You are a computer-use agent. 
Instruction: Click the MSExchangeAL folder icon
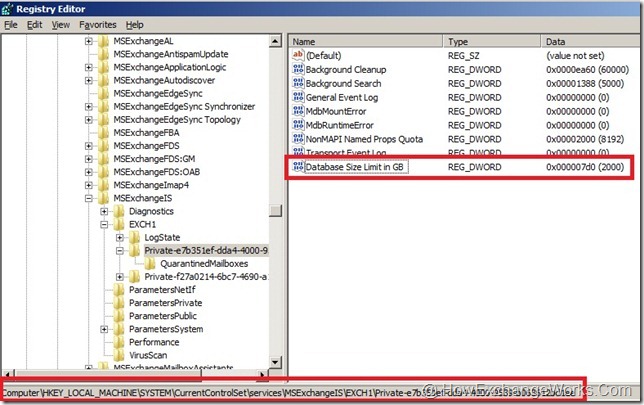coord(104,41)
